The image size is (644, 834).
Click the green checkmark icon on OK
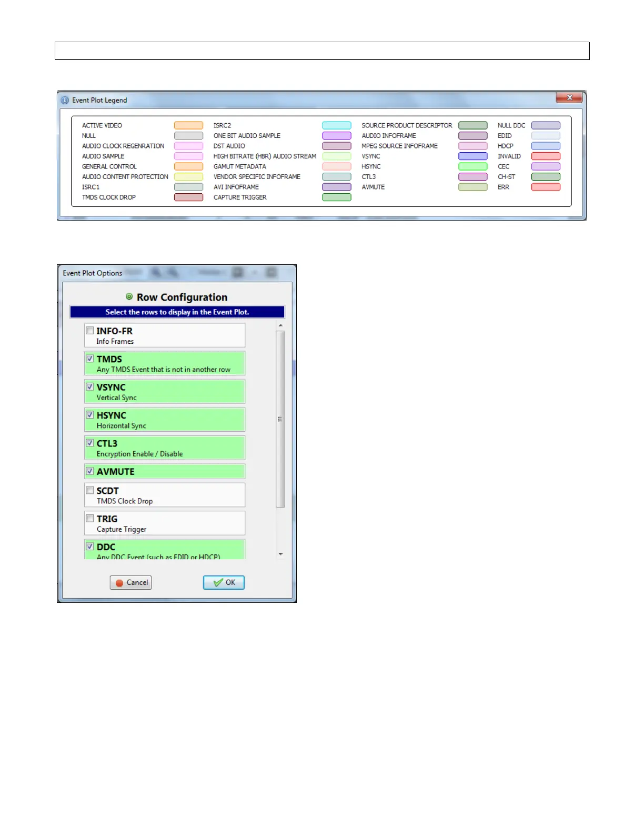218,582
